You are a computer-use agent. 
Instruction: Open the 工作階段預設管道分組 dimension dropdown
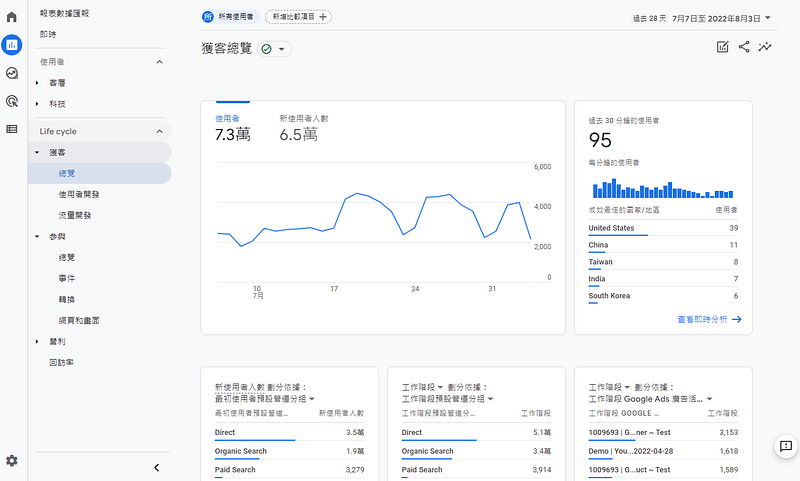tap(447, 399)
